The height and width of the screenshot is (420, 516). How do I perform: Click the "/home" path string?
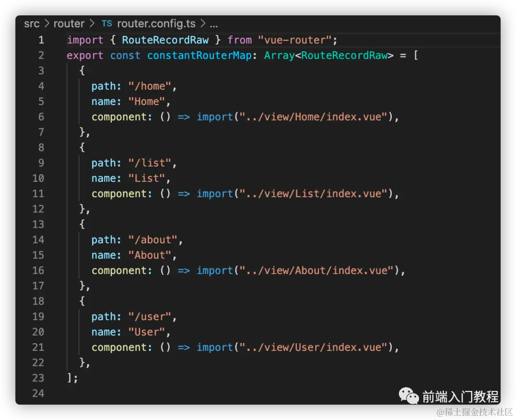click(150, 86)
